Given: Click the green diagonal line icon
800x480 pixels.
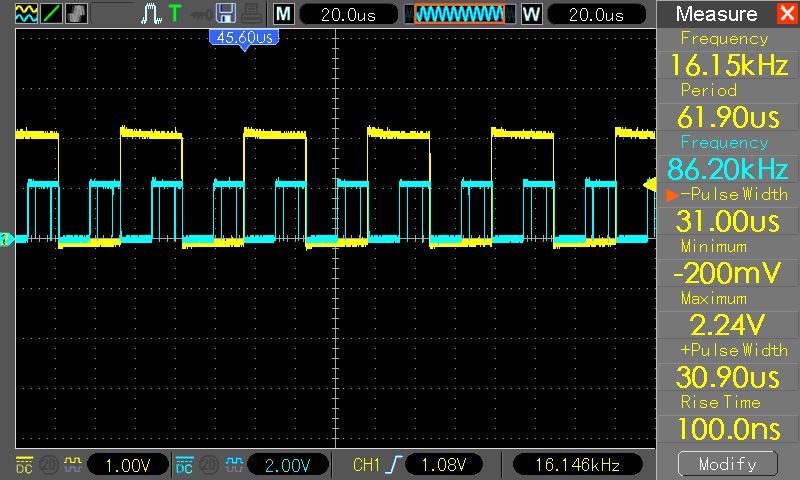Looking at the screenshot, I should point(52,14).
